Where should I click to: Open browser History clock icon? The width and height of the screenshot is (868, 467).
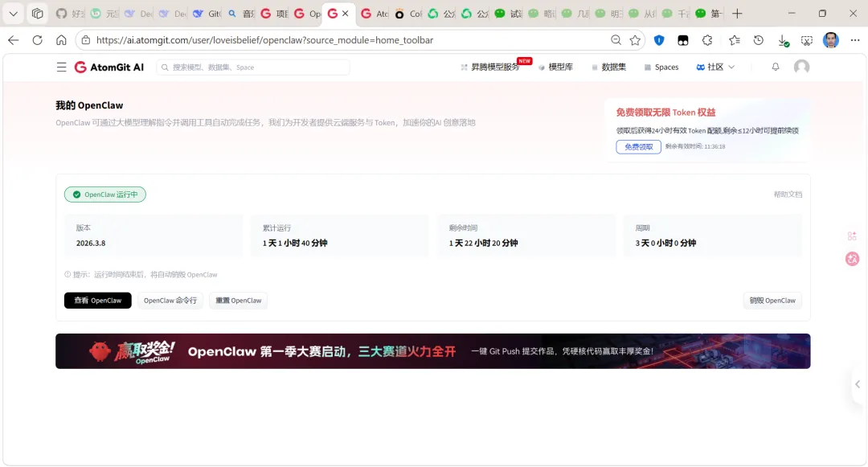click(759, 40)
